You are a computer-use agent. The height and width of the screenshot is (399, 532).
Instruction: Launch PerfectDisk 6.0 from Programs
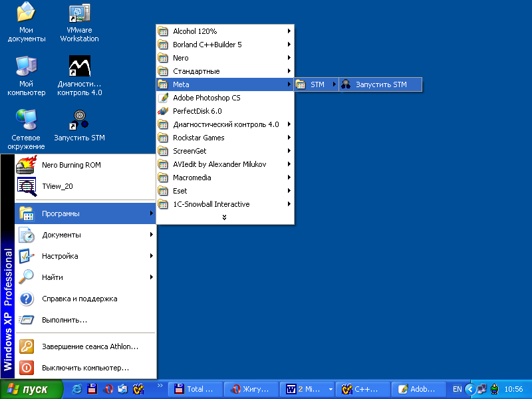225,111
